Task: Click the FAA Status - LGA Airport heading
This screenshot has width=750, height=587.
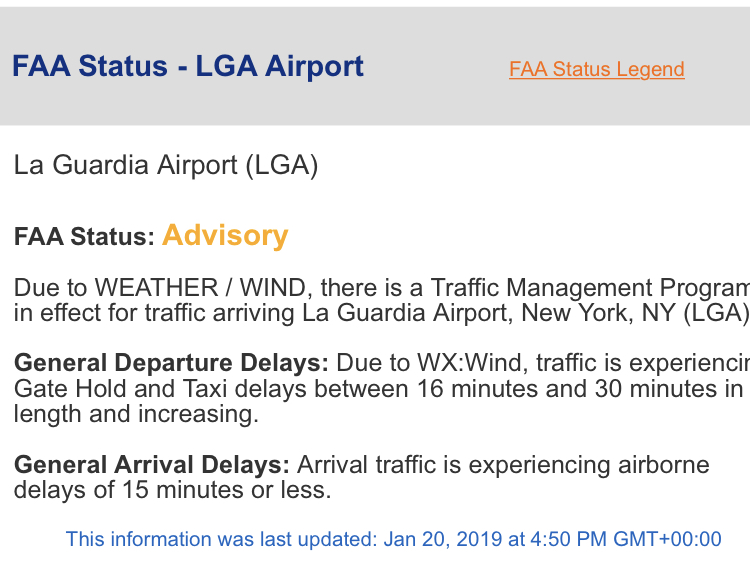Action: pos(188,66)
